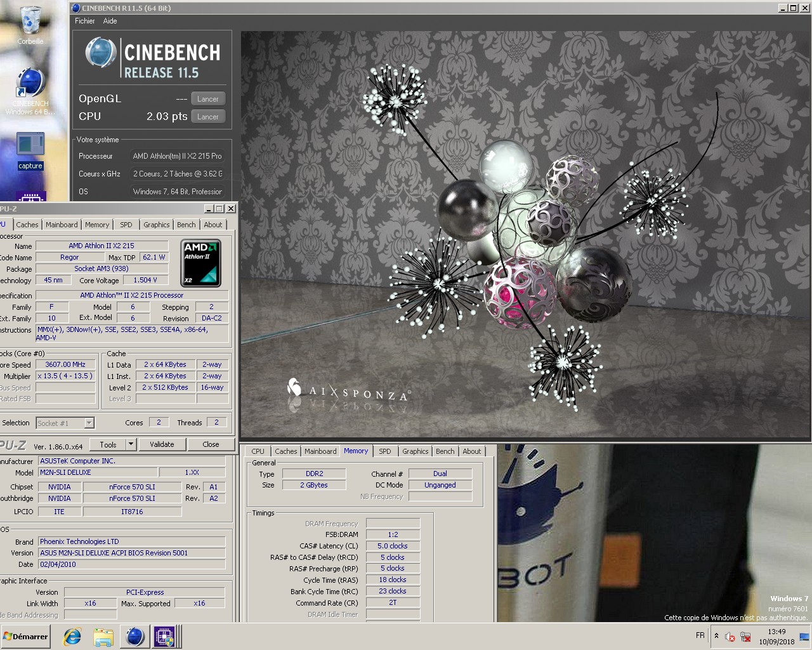
Task: Click the Cinebench CPU score 2.03 pts
Action: pos(167,117)
